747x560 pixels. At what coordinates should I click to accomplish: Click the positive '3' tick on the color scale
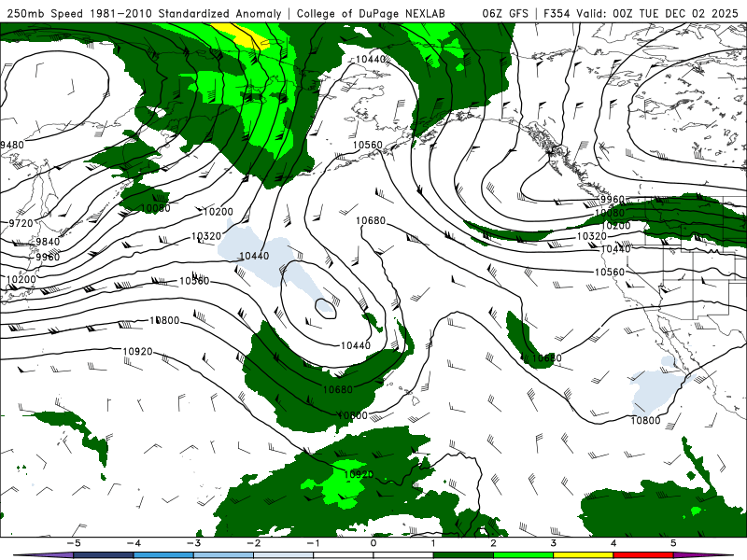[554, 543]
